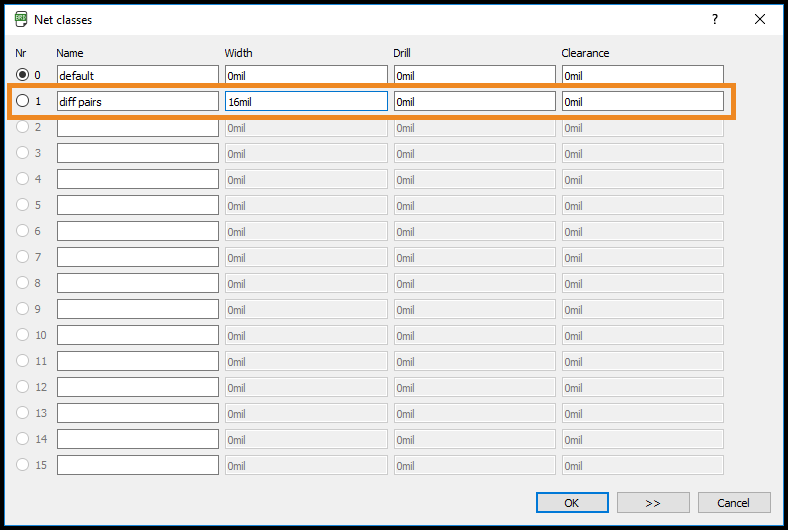Screen dimensions: 788x530
Task: Click Drill field of default class
Action: [x=474, y=75]
